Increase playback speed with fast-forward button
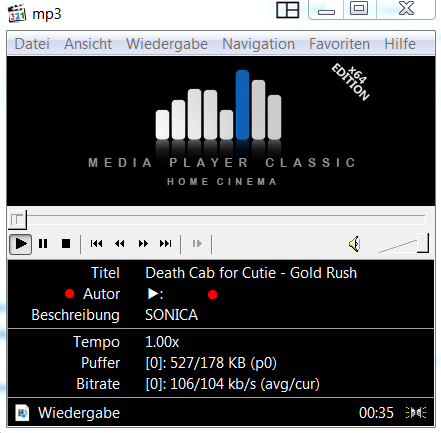Screen dimensions: 441x433 coord(143,244)
